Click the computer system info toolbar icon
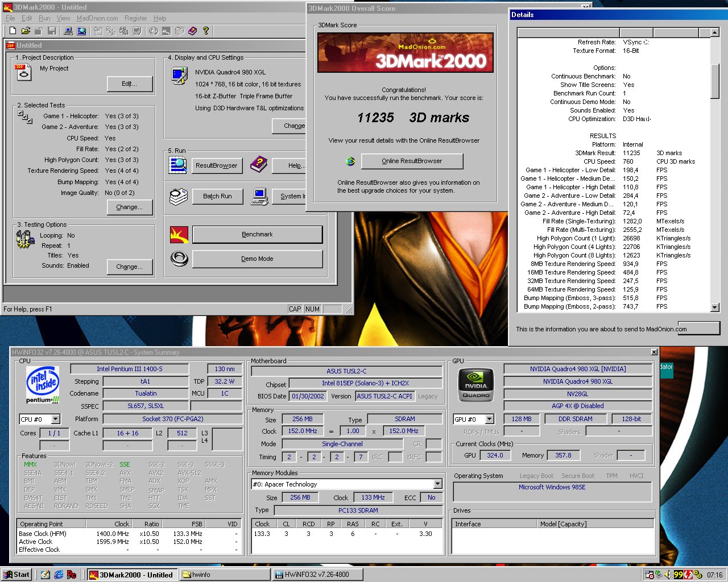Viewport: 728px width, 582px height. (68, 31)
